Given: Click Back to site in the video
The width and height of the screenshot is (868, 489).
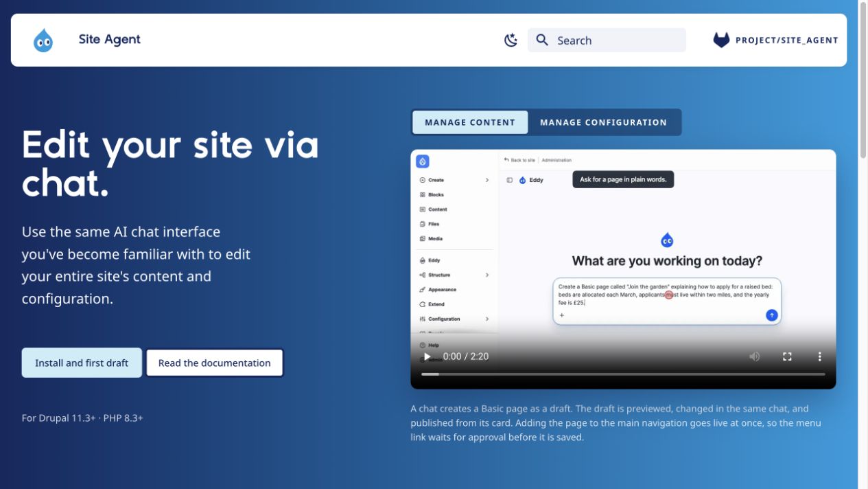Looking at the screenshot, I should (x=519, y=160).
